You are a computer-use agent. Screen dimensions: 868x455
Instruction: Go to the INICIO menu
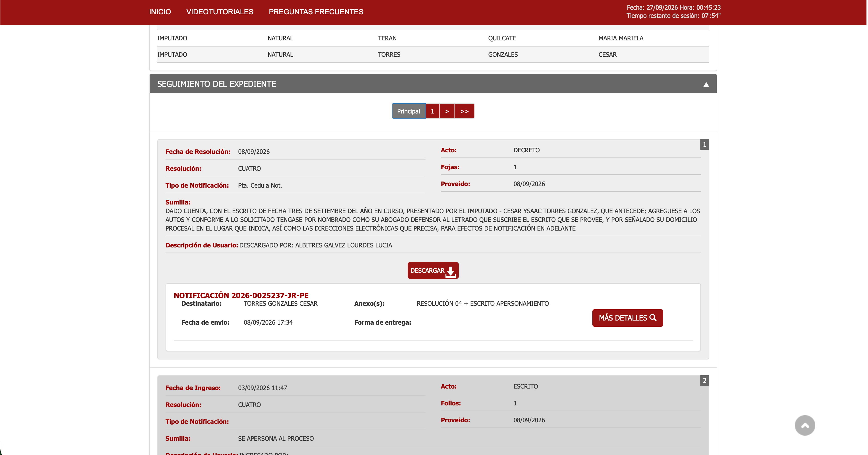click(x=160, y=12)
